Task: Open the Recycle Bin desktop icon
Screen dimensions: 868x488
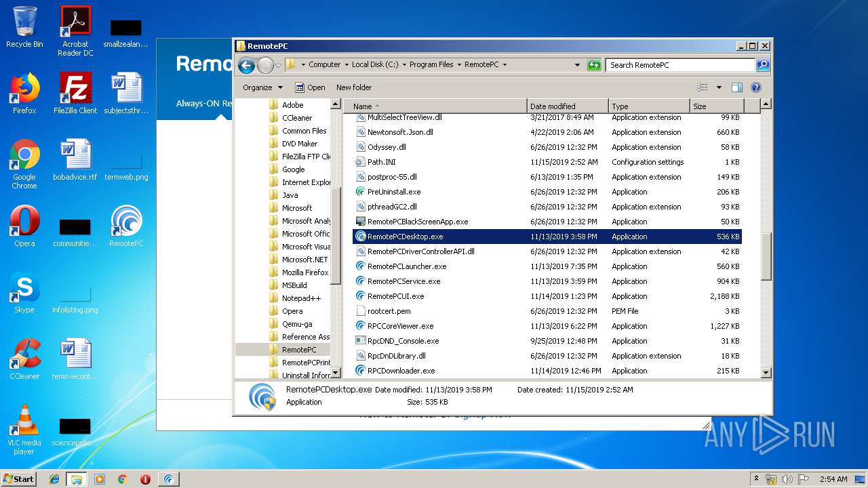Action: click(x=24, y=27)
